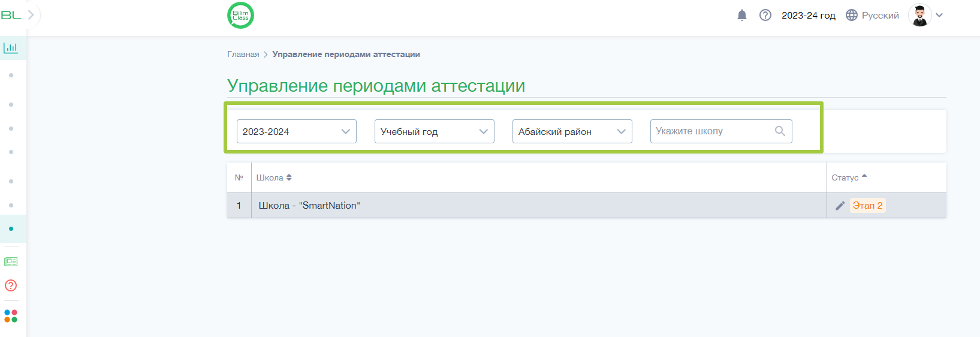
Task: Click the globe language icon
Action: pos(852,16)
